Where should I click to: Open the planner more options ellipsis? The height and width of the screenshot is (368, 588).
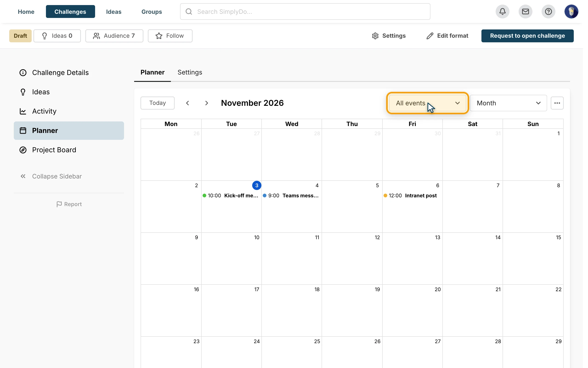(x=557, y=103)
